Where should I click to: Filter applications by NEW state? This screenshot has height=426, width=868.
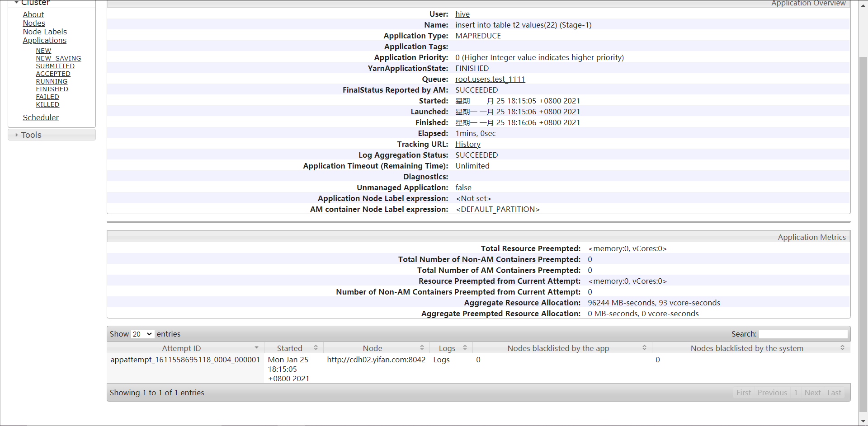coord(43,51)
